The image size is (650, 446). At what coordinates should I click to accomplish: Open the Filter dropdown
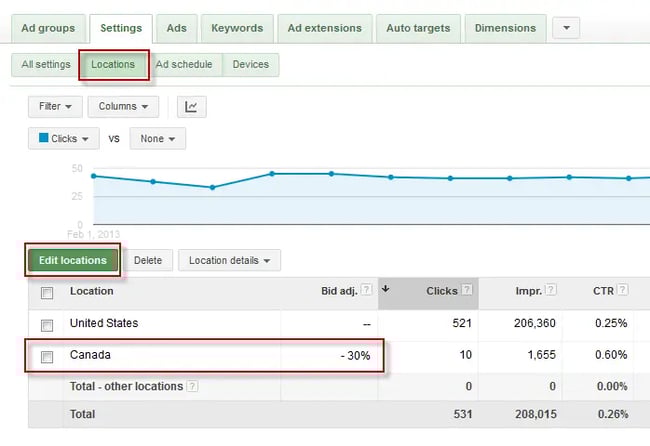pos(55,106)
